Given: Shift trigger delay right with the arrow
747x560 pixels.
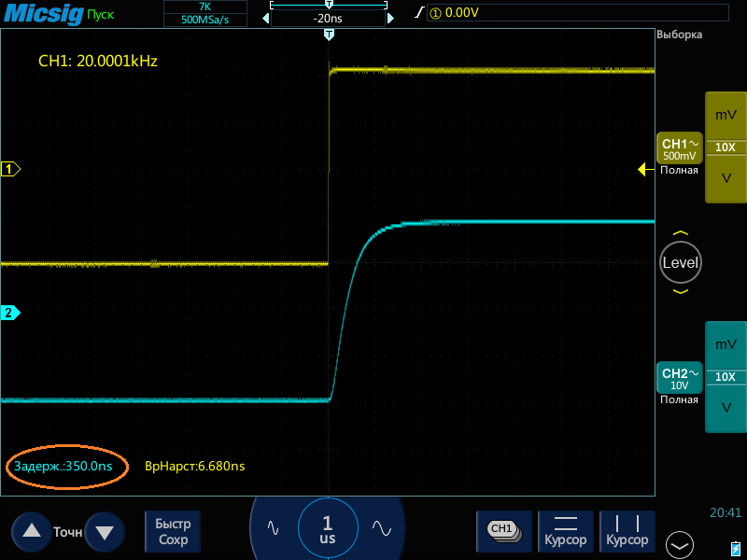Looking at the screenshot, I should pyautogui.click(x=390, y=19).
